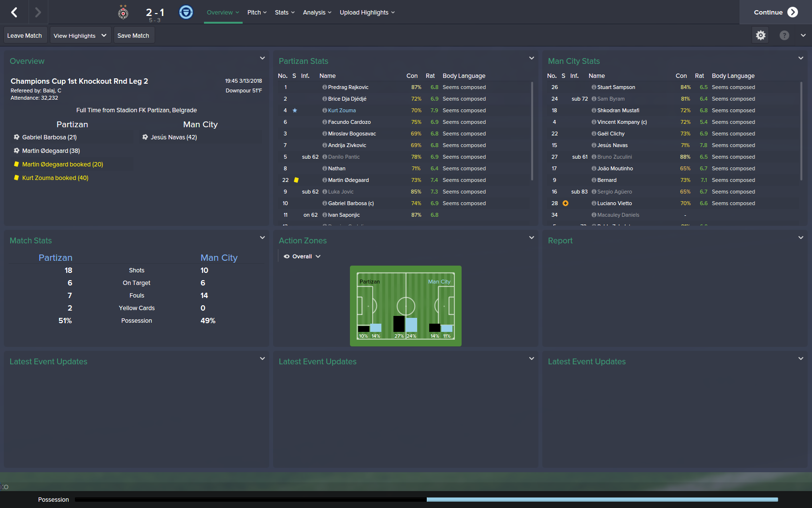Expand Partizan Stats panel chevron
The height and width of the screenshot is (508, 812).
(532, 58)
